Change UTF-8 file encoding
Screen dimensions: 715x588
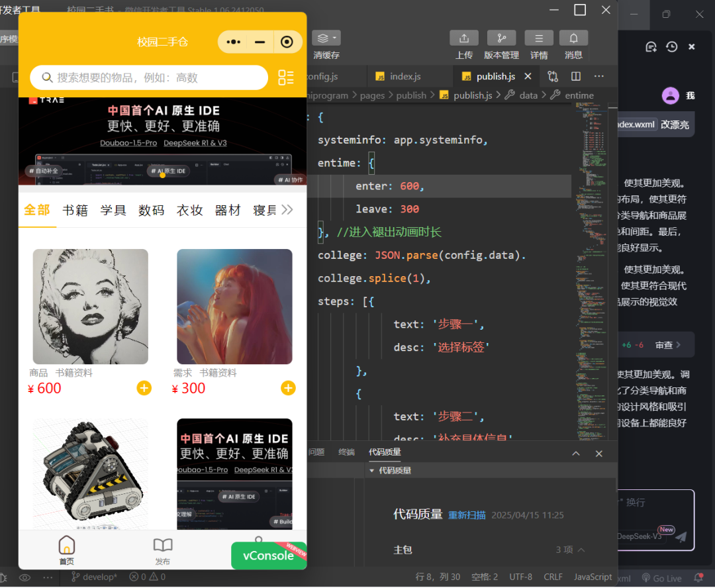[521, 577]
